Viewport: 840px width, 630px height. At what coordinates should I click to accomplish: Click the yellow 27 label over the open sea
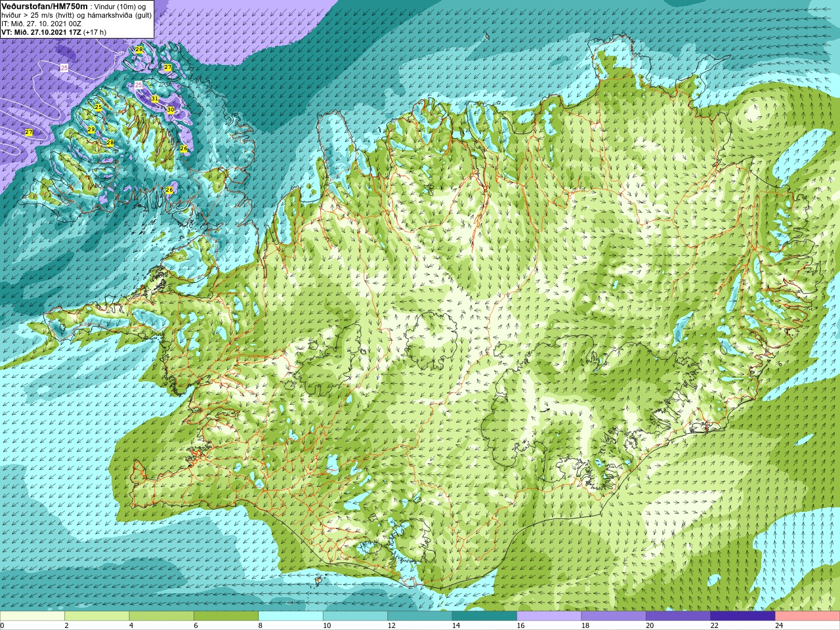29,132
